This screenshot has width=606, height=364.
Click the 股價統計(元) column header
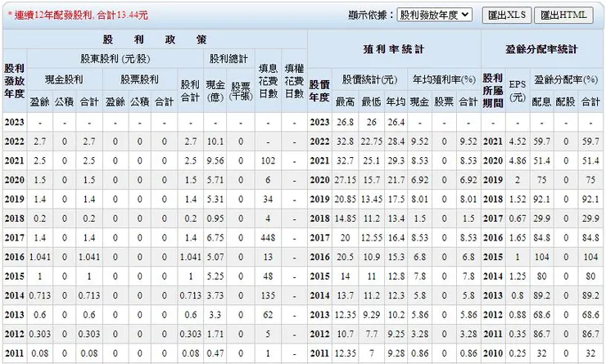pyautogui.click(x=369, y=79)
